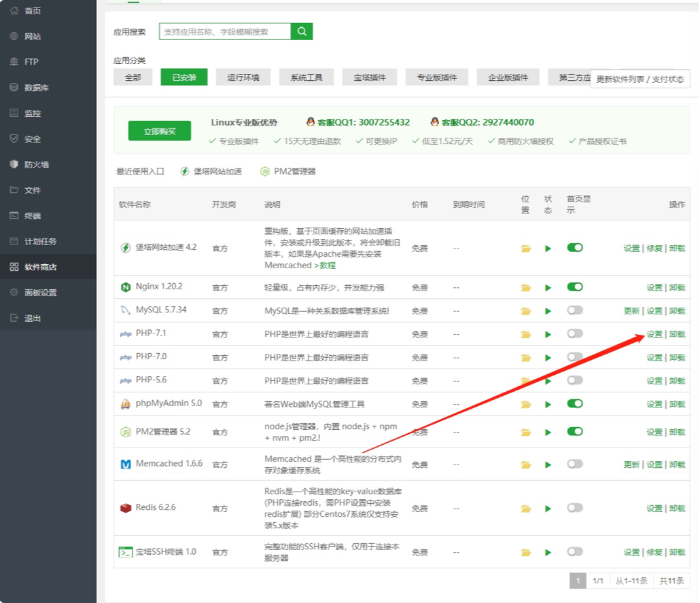Open recent entry 堡塔网站加速 shortcut

[211, 171]
